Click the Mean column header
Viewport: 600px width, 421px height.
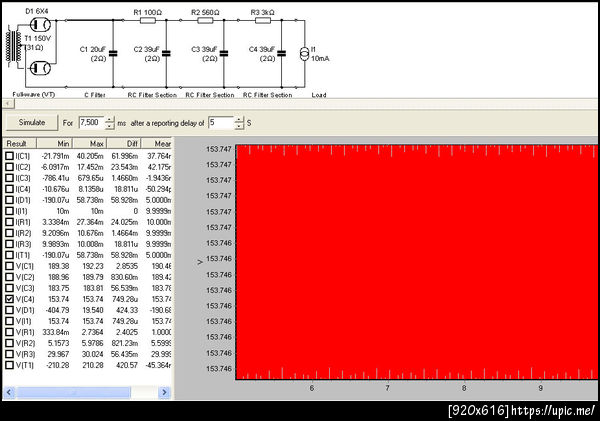(x=157, y=144)
